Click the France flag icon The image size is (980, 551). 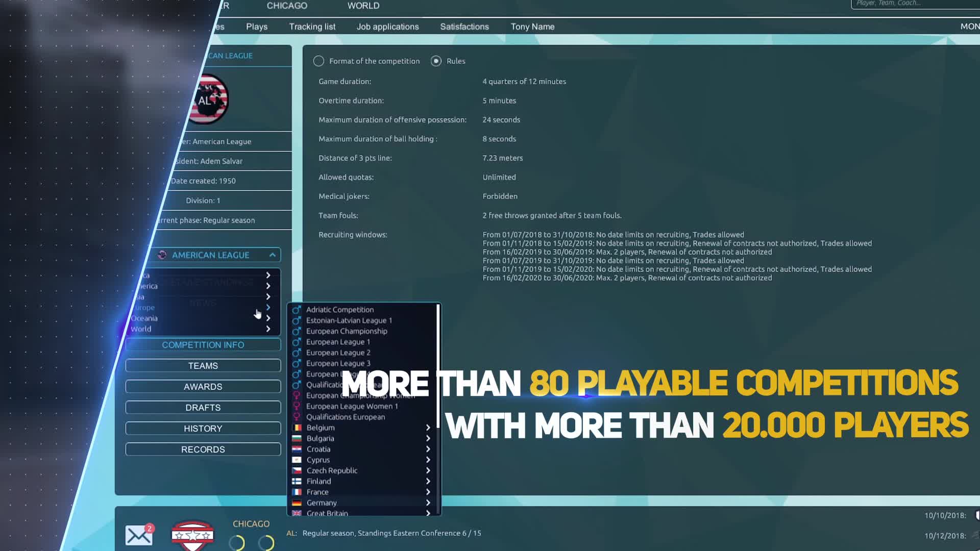tap(297, 492)
